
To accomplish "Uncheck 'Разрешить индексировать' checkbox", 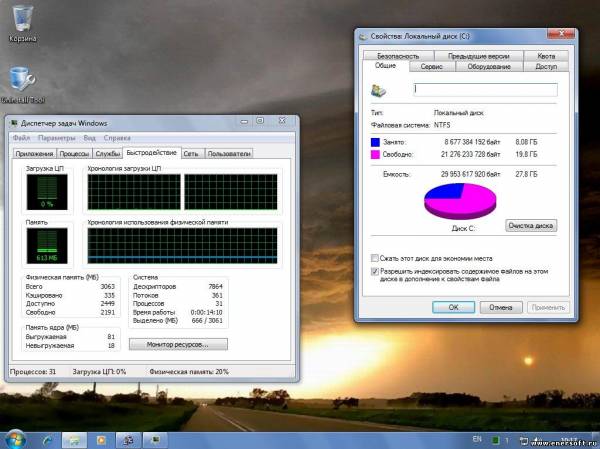I will pos(375,271).
